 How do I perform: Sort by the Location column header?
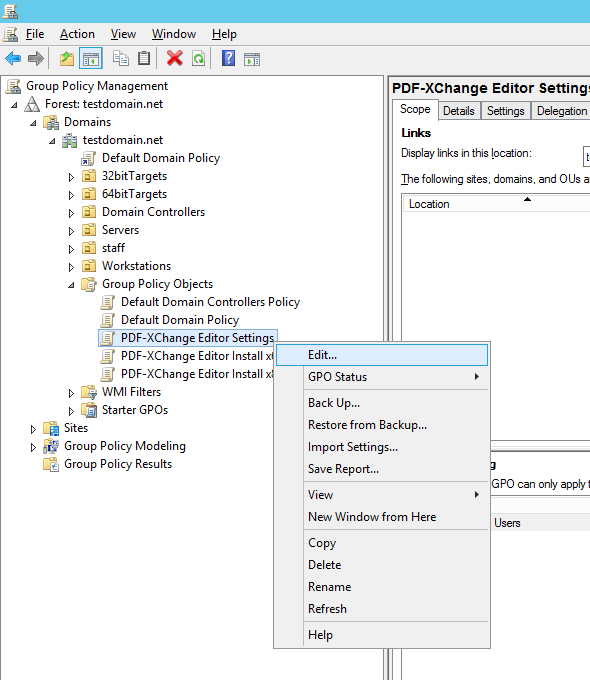coord(497,204)
